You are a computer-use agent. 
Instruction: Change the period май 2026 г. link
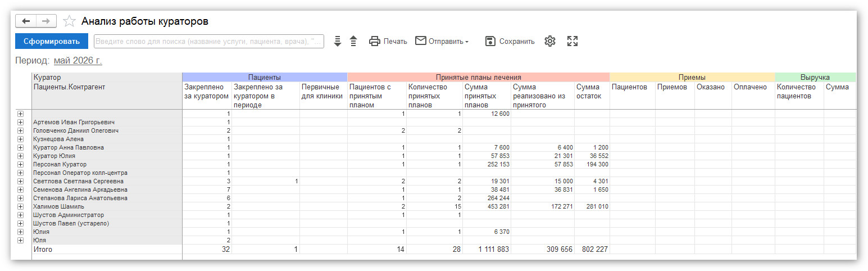(78, 60)
